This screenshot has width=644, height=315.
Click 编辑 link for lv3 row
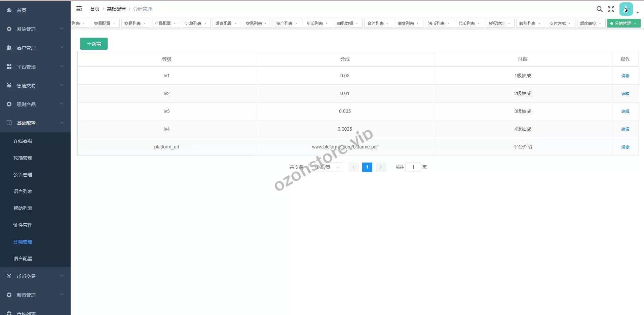[x=625, y=111]
